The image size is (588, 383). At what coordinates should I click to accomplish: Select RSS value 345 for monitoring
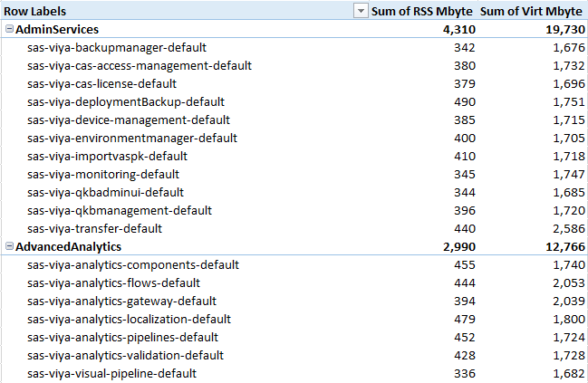pyautogui.click(x=465, y=175)
